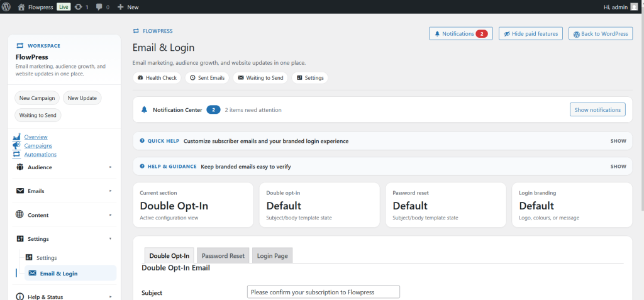
Task: Click New Campaign in sidebar
Action: pyautogui.click(x=37, y=98)
